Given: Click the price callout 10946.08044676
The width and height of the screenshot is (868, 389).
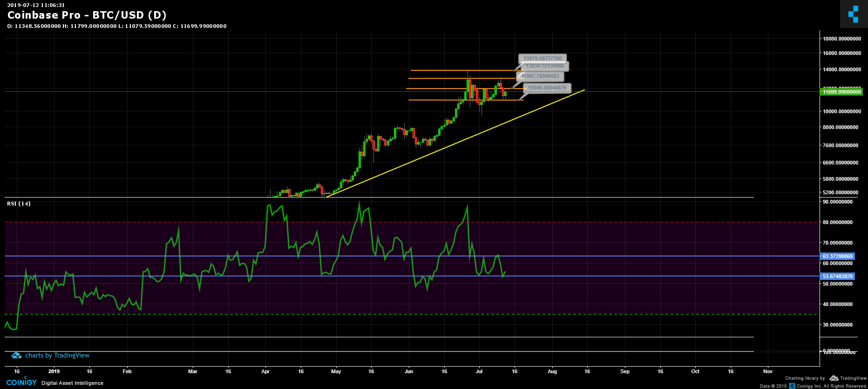Looking at the screenshot, I should tap(547, 88).
